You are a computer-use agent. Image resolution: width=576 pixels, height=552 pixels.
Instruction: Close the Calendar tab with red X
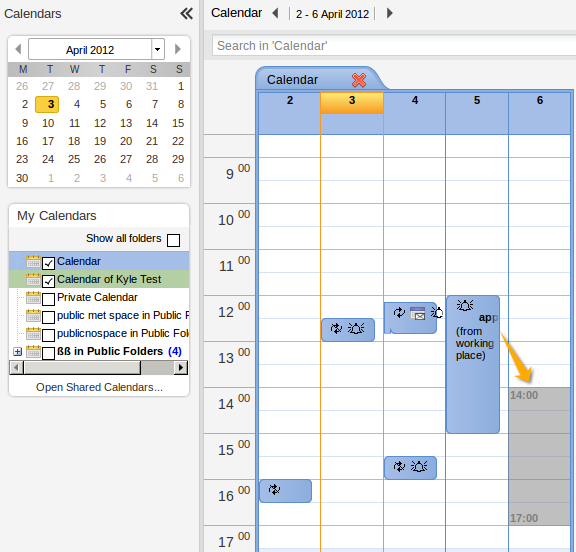[359, 80]
